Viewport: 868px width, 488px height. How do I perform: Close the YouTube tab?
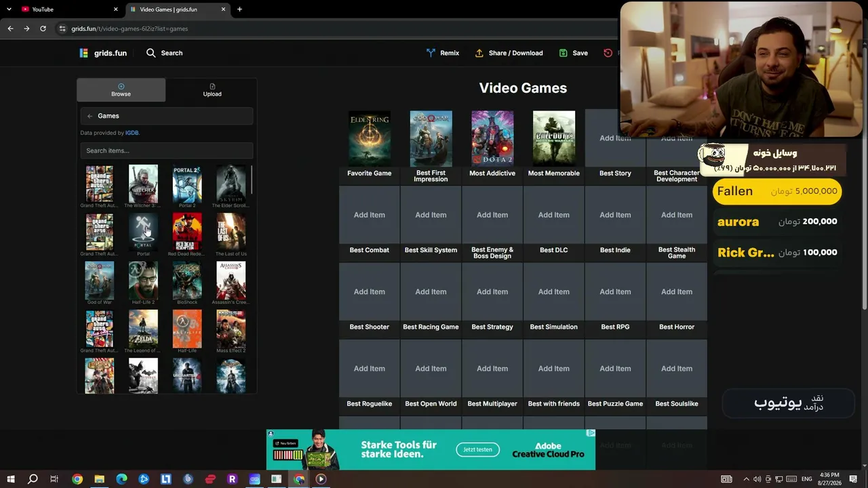115,9
